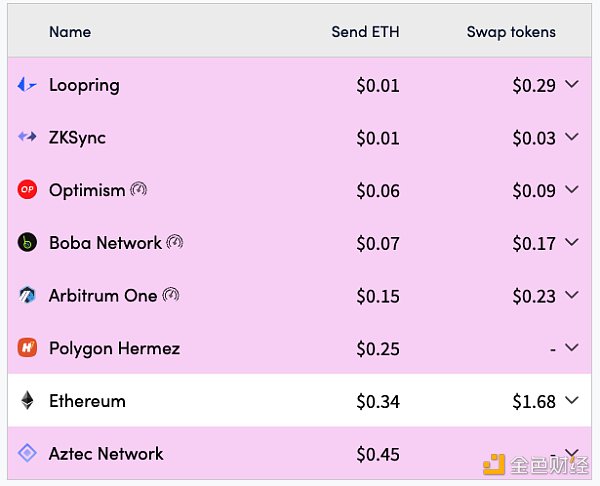Click the gauge badge beside Arbitrum One
Image resolution: width=600 pixels, height=486 pixels.
pyautogui.click(x=171, y=295)
